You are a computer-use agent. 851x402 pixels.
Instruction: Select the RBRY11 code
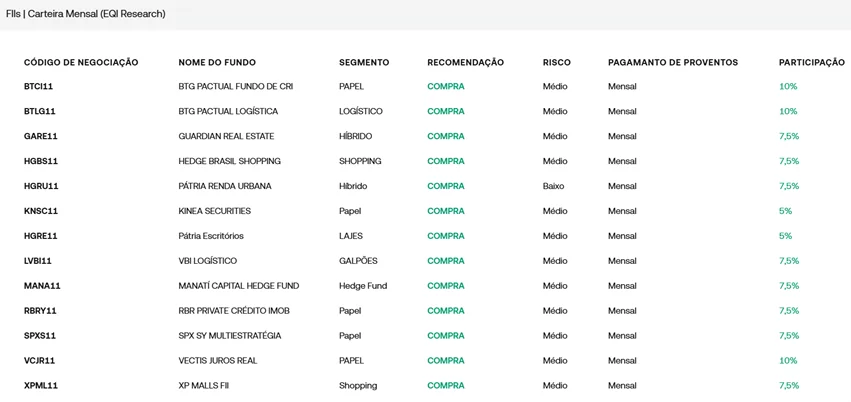click(x=40, y=311)
